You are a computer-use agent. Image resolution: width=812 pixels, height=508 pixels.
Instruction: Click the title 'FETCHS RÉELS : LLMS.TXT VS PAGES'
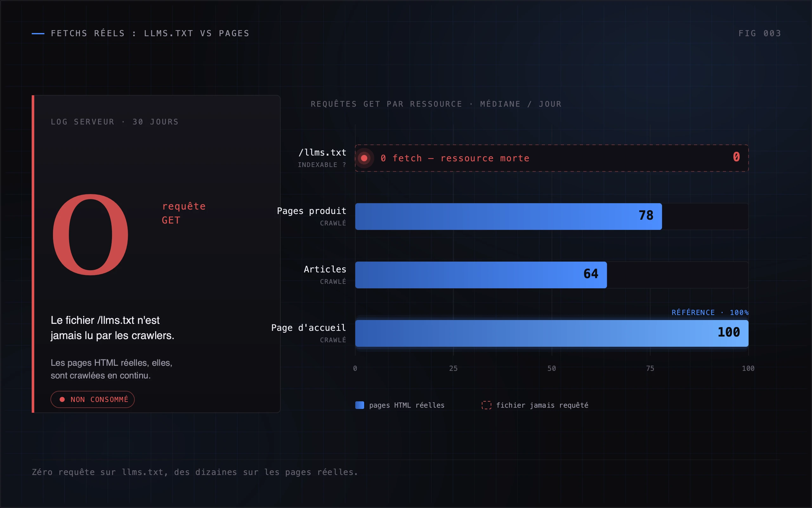pyautogui.click(x=150, y=33)
